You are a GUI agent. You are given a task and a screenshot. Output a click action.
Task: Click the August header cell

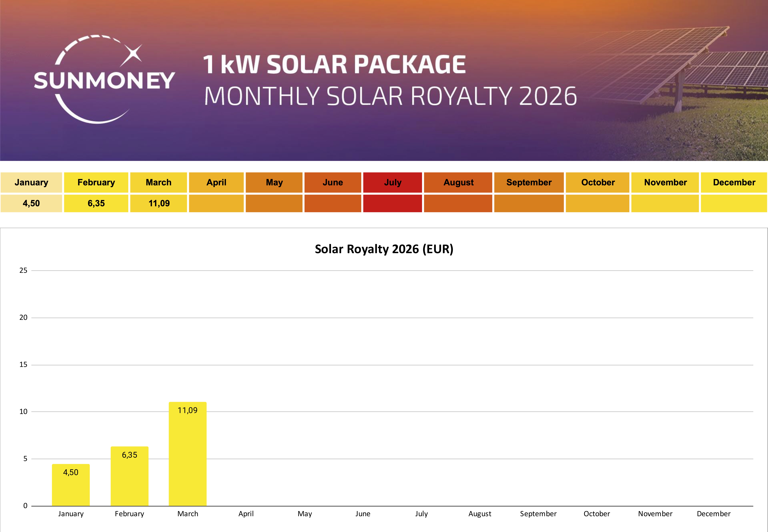coord(458,182)
